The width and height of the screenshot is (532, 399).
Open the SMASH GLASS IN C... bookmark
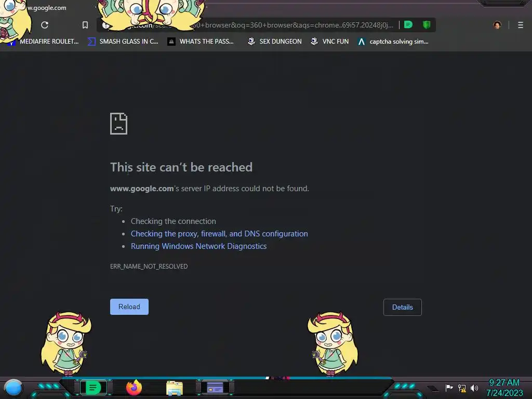(x=123, y=42)
